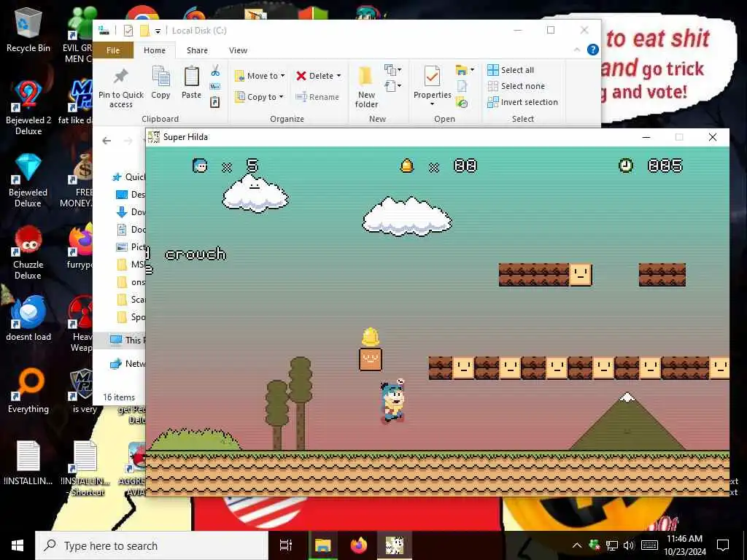Switch to the Share ribbon tab
The width and height of the screenshot is (747, 560).
tap(197, 50)
